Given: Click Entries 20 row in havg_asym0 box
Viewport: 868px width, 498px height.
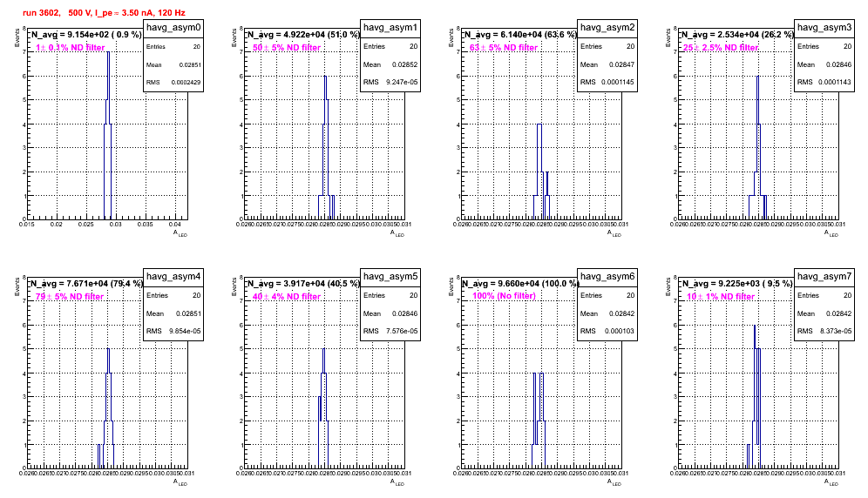Looking at the screenshot, I should tap(173, 47).
